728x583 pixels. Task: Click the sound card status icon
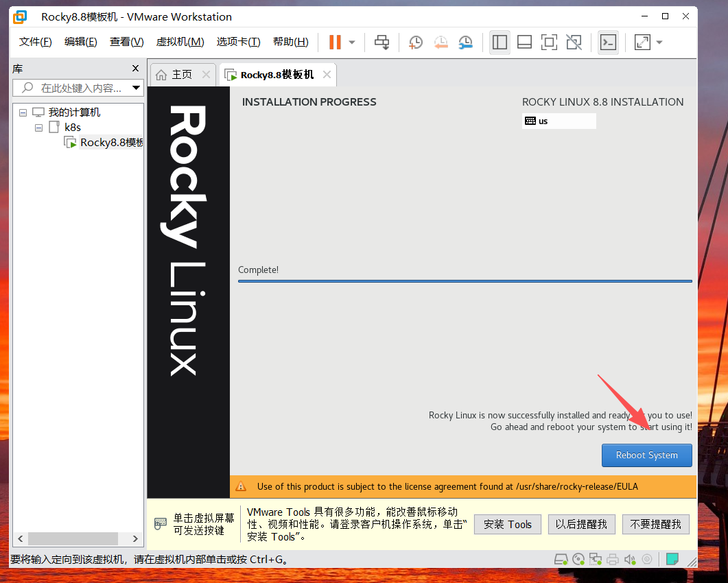630,559
